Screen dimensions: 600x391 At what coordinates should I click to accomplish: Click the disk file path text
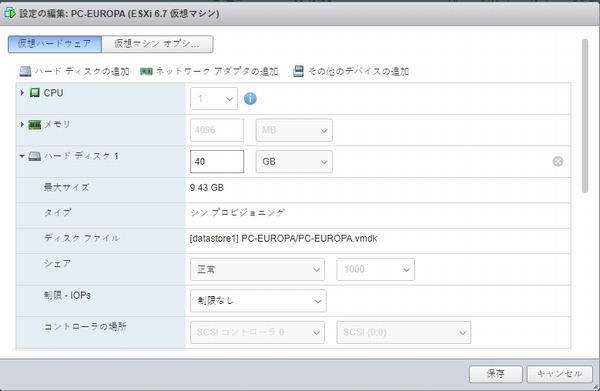coord(284,239)
